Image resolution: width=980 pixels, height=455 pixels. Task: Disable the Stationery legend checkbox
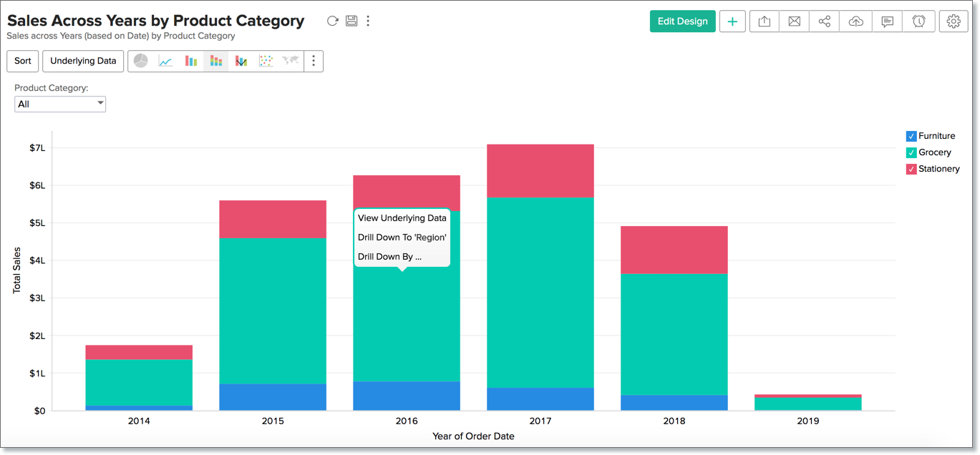[x=911, y=168]
